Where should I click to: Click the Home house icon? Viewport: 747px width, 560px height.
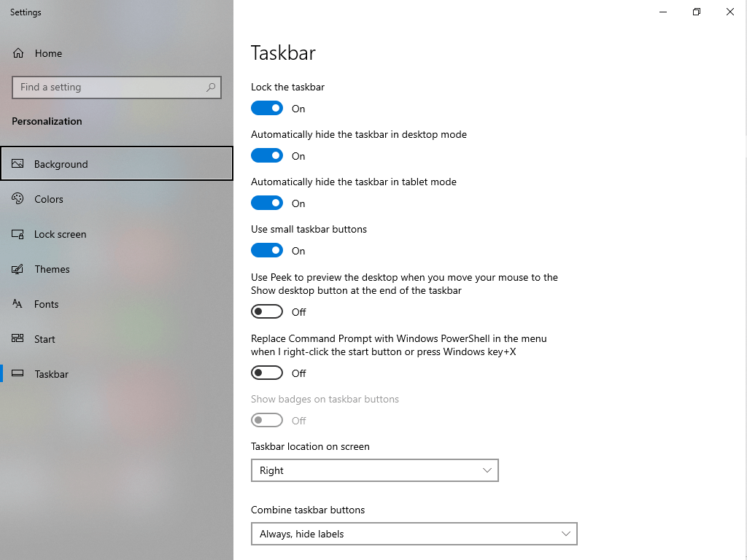click(x=18, y=53)
